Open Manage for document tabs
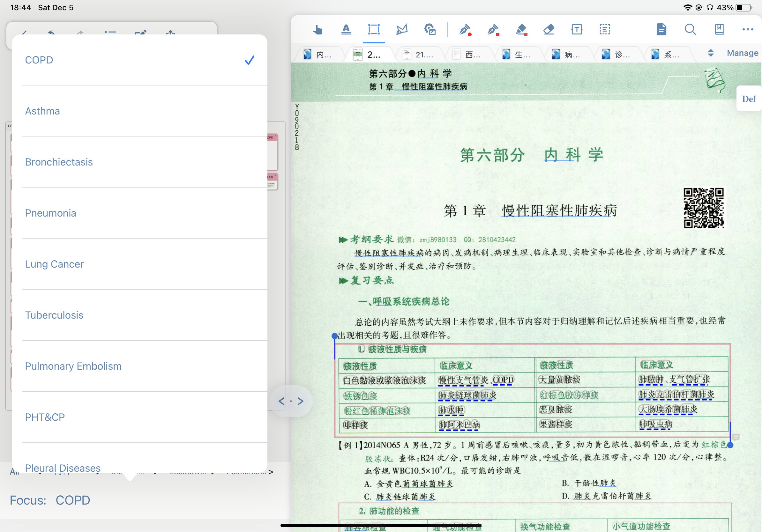The height and width of the screenshot is (532, 762). pyautogui.click(x=742, y=53)
